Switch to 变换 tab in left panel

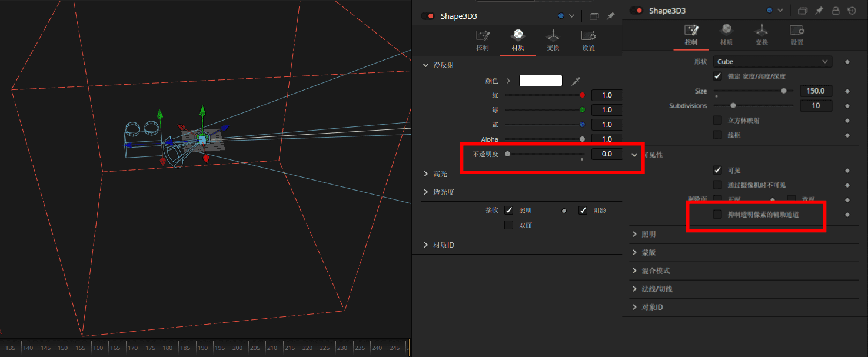pyautogui.click(x=553, y=40)
